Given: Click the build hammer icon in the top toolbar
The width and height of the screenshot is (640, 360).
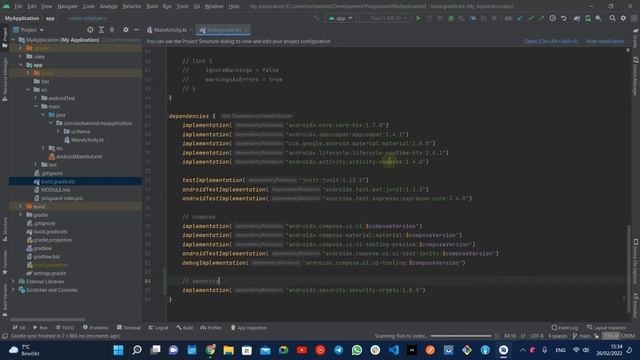Looking at the screenshot, I should (x=316, y=18).
